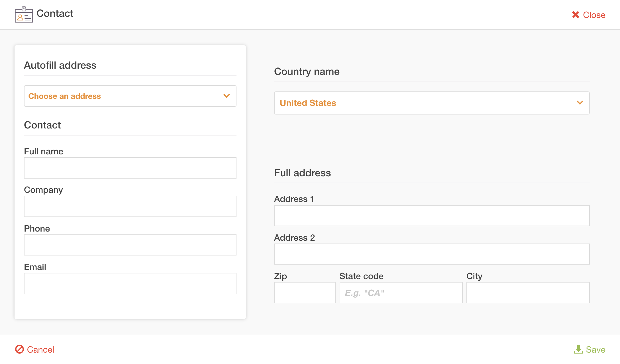Open the Choose an address dropdown
The height and width of the screenshot is (364, 620).
(x=130, y=96)
